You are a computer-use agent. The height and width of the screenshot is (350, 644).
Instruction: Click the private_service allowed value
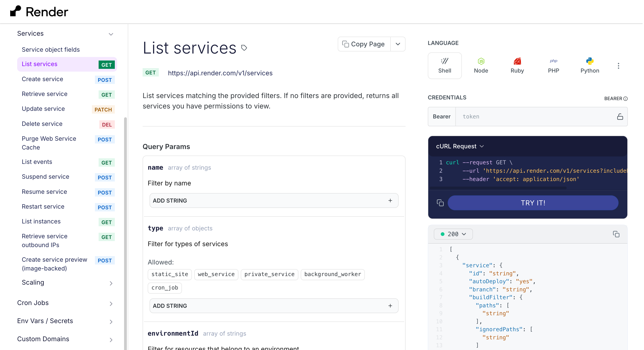(270, 275)
